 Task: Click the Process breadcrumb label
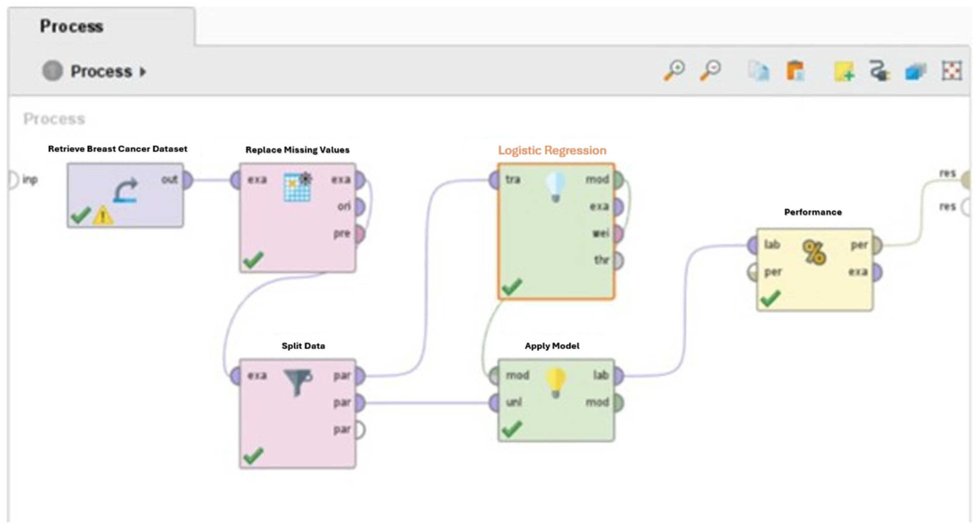(101, 72)
